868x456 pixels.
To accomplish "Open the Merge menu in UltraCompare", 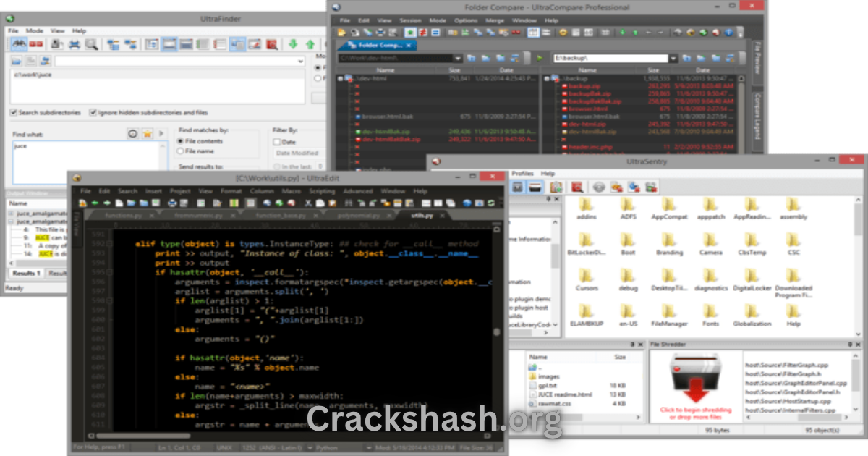I will pyautogui.click(x=495, y=20).
